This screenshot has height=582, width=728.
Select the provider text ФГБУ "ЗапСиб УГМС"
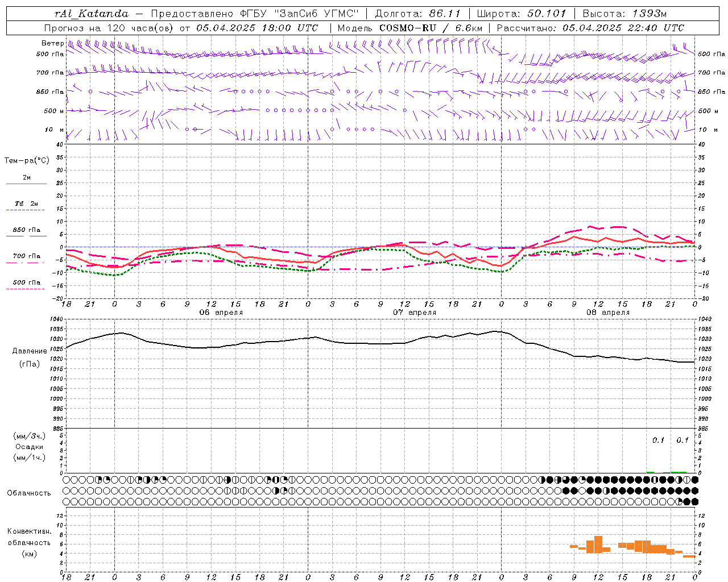click(x=300, y=14)
